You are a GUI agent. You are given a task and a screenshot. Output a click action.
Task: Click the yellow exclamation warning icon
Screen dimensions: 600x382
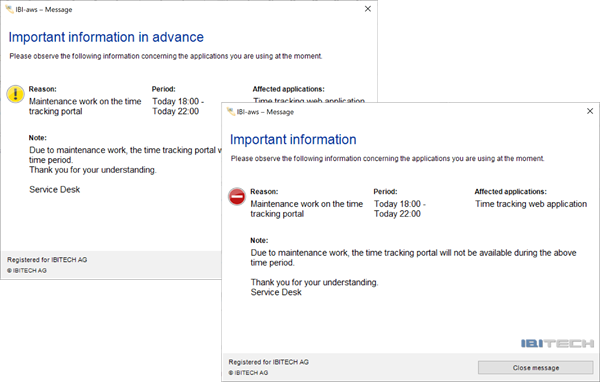pyautogui.click(x=16, y=94)
